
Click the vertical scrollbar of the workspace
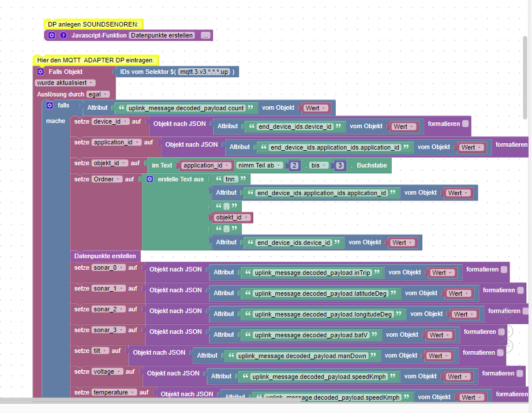coord(525,77)
